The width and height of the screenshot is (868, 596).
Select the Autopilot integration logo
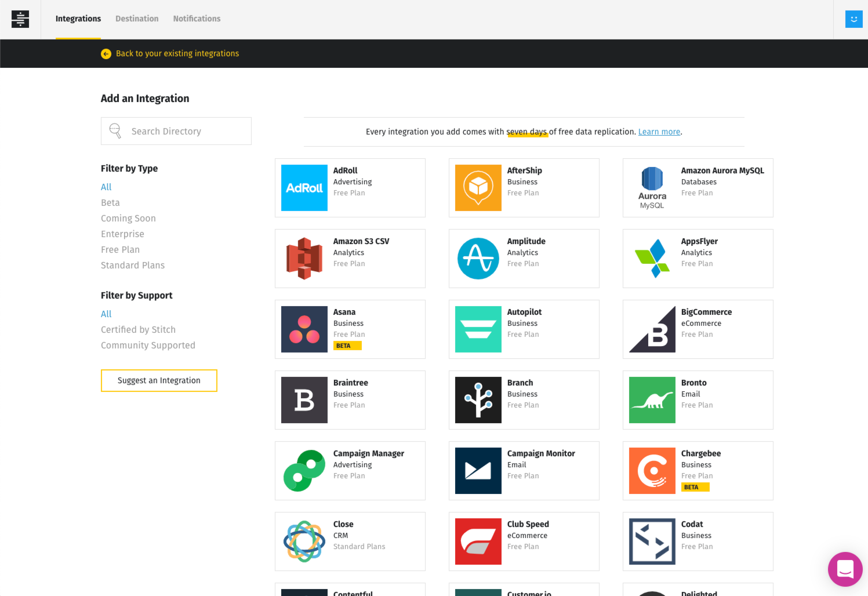[478, 329]
